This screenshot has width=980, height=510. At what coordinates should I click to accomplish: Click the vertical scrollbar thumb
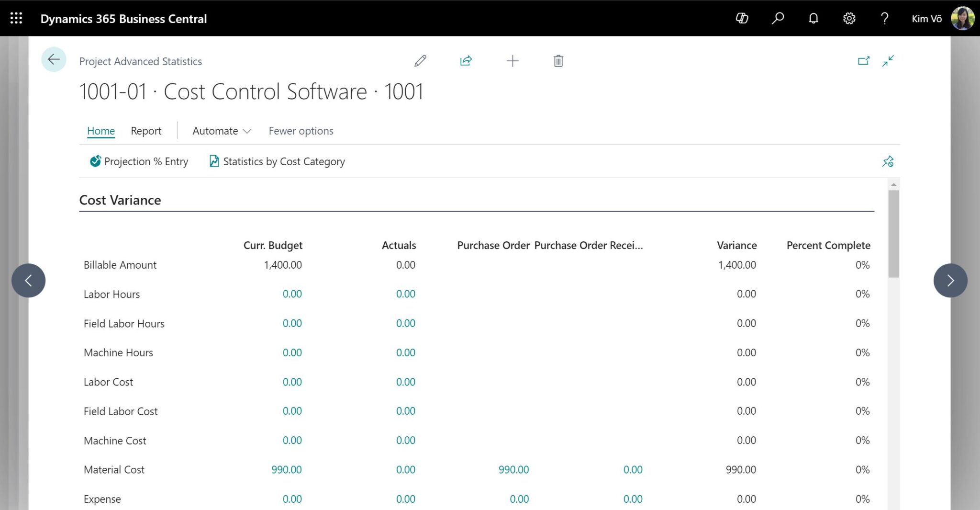click(x=893, y=234)
